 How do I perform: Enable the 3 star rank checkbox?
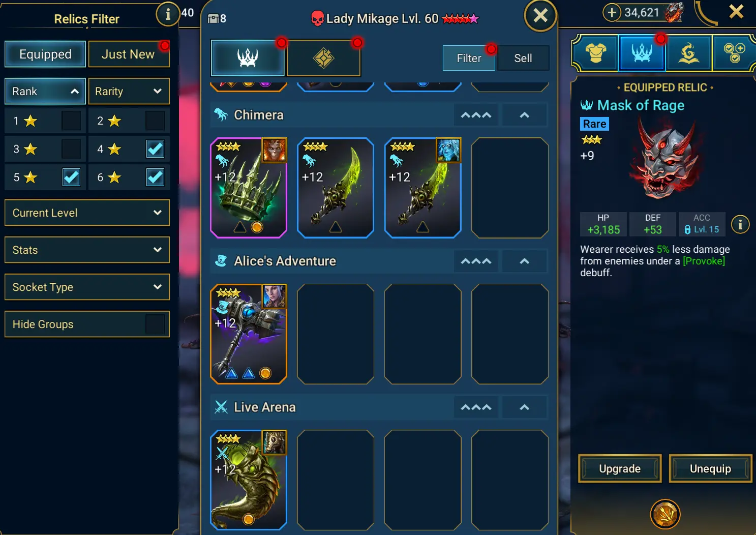coord(71,149)
